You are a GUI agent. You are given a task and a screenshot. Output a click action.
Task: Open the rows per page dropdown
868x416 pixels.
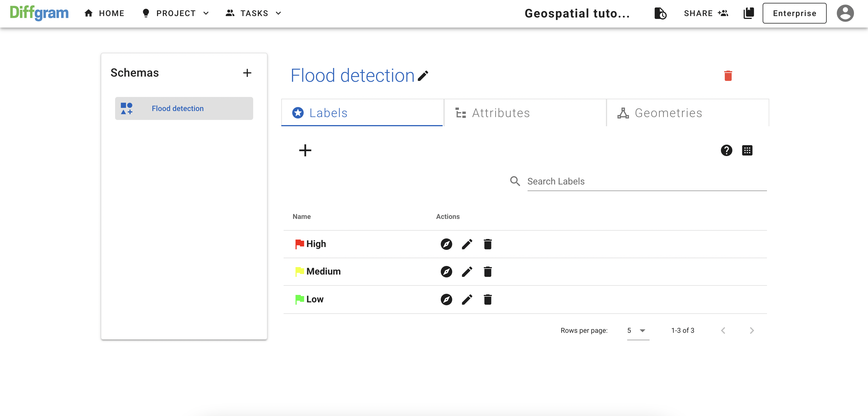point(637,330)
